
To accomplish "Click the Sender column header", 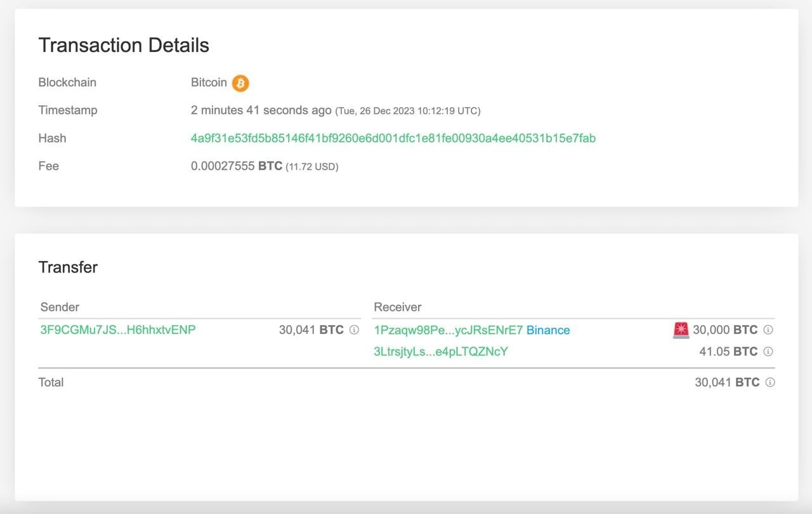I will 60,307.
